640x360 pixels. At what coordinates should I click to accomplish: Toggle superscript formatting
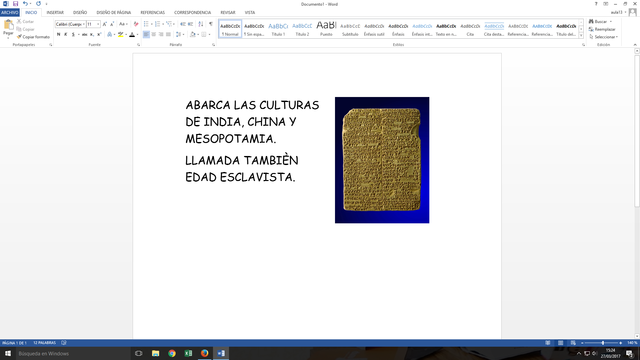point(99,35)
